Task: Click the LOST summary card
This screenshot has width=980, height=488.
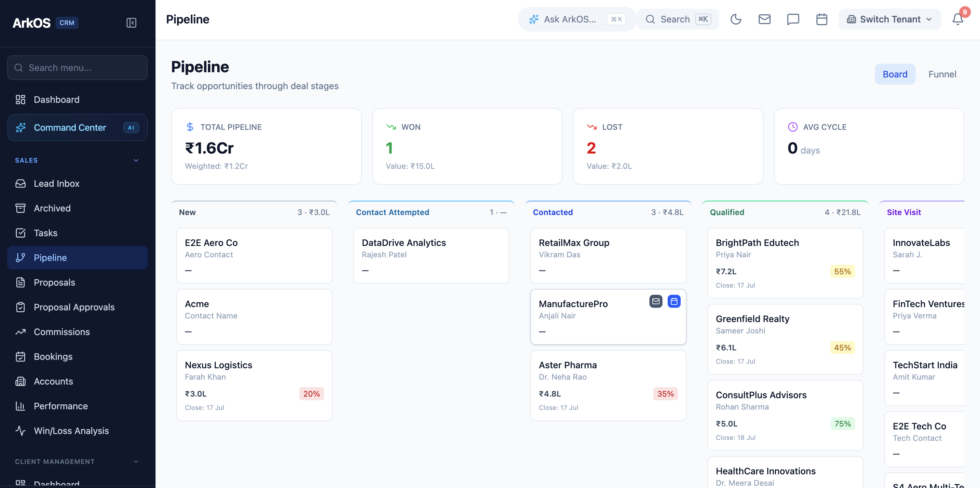Action: click(668, 146)
